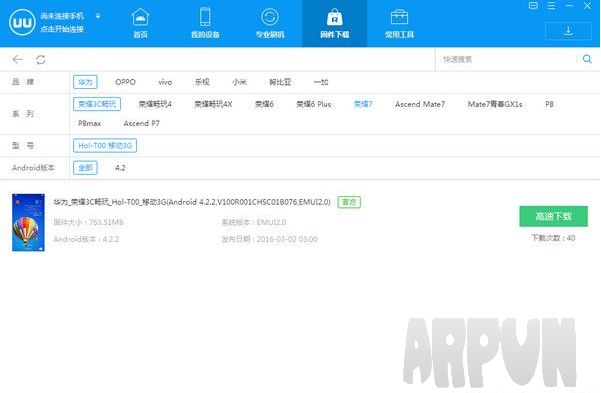Open the 常用工具 tab
601x393 pixels.
tap(399, 23)
